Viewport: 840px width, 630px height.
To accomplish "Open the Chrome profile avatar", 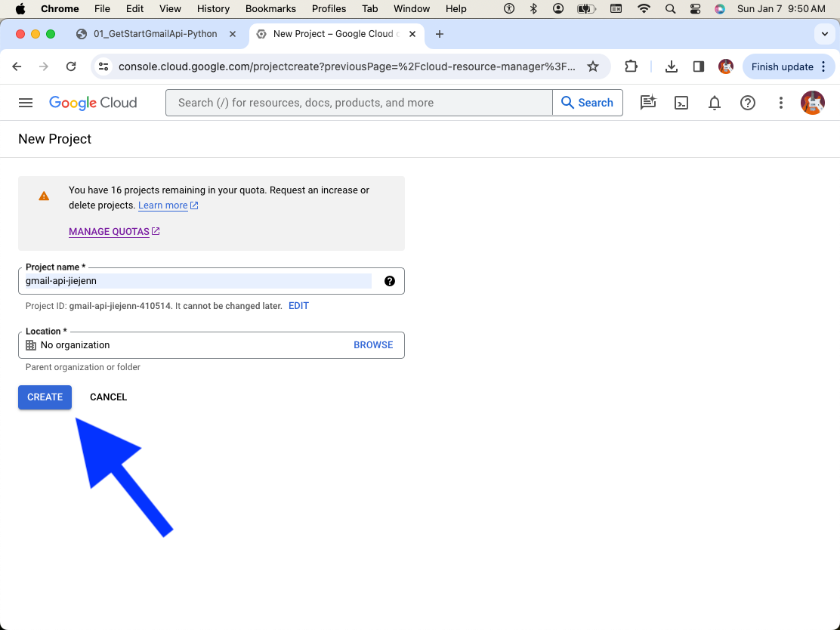I will (725, 66).
